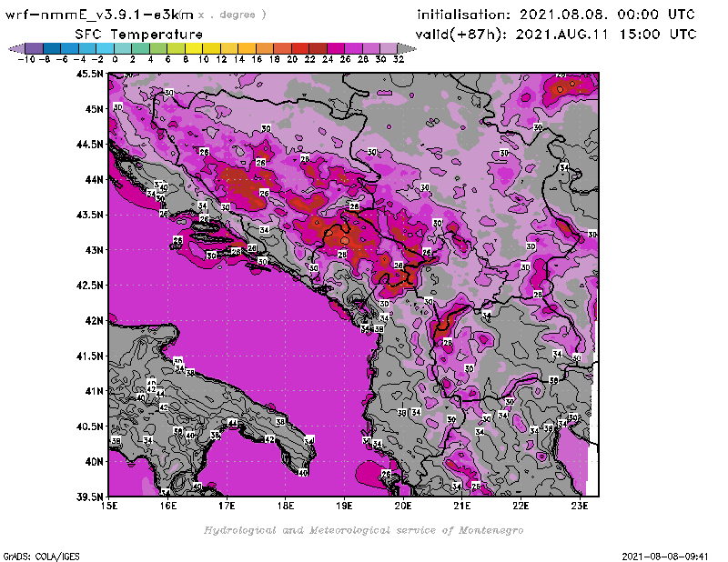Select the green swatch between 4 and 6
This screenshot has width=728, height=562.
coord(157,48)
